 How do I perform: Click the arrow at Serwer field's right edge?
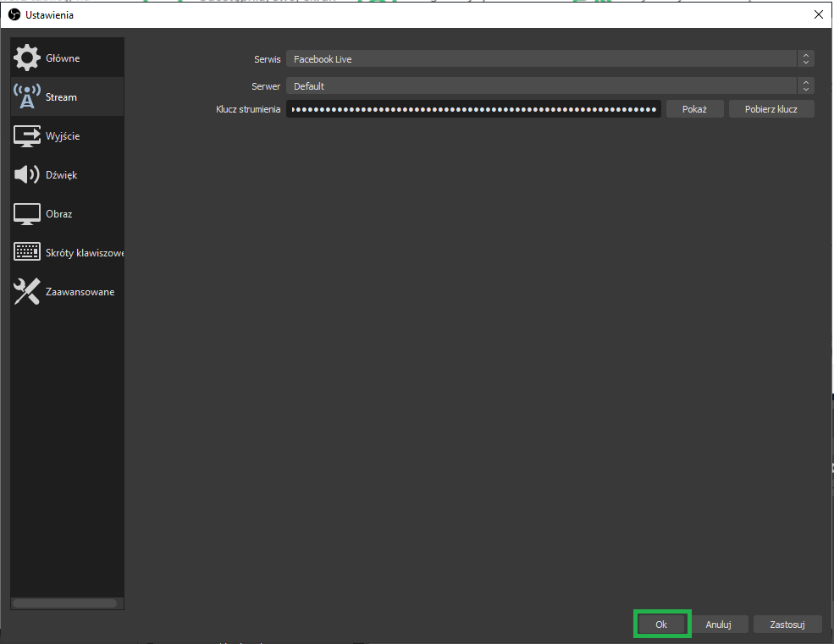coord(806,86)
